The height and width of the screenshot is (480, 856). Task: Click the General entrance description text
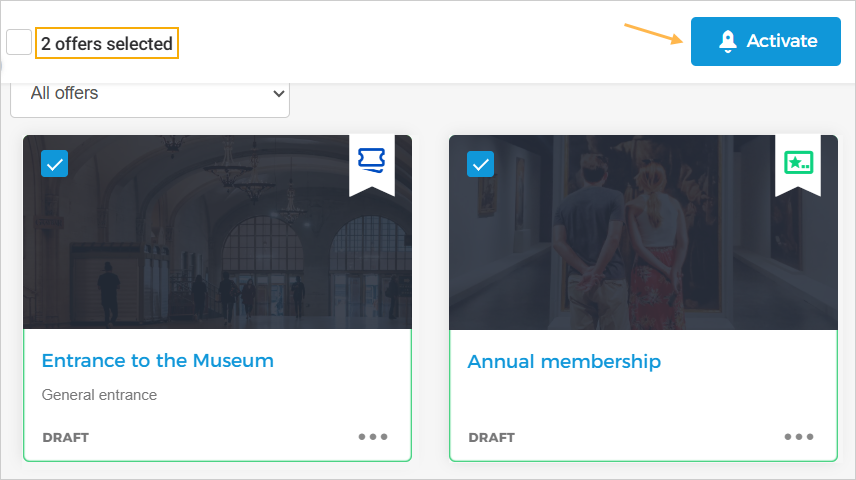click(99, 395)
